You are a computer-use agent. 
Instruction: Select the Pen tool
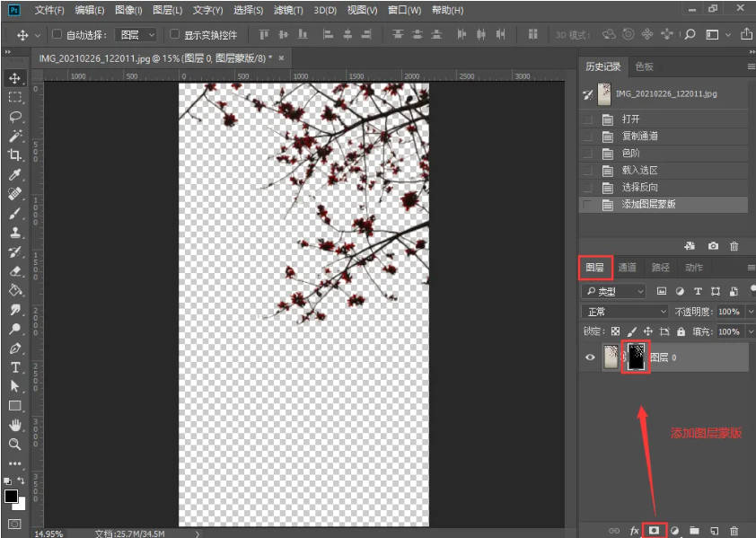tap(15, 348)
